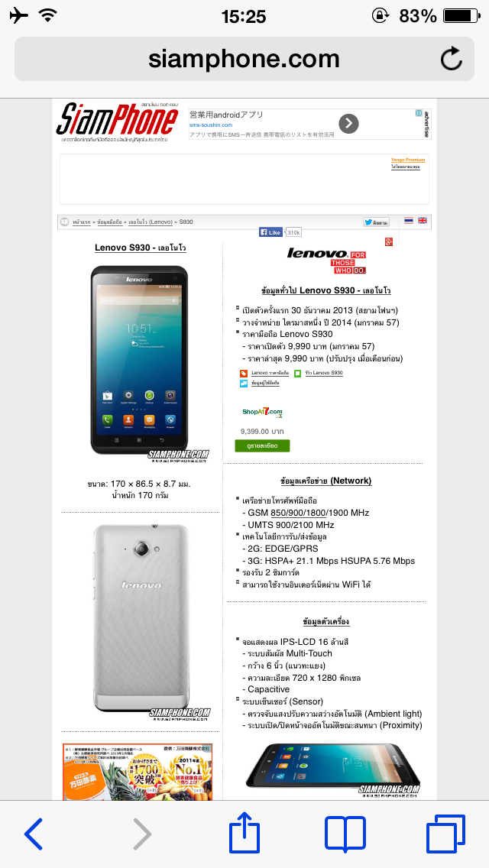Click the Lenovo For Those Who Do logo
Viewport: 489px width, 868px height.
coord(327,261)
